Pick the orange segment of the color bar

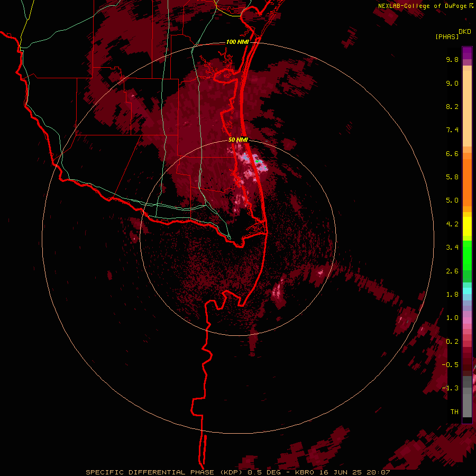click(x=467, y=182)
